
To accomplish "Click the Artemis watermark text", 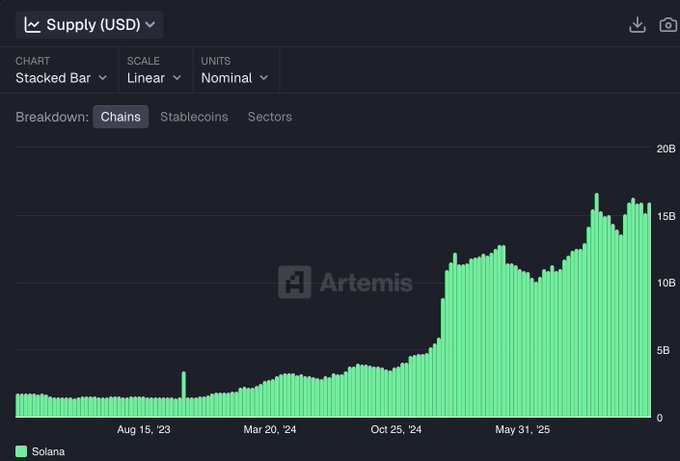I will (x=365, y=283).
